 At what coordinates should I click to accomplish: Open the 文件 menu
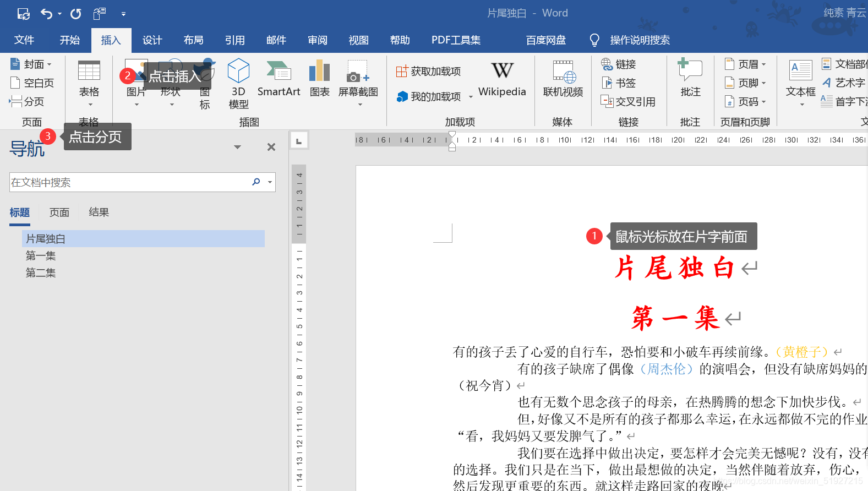24,40
